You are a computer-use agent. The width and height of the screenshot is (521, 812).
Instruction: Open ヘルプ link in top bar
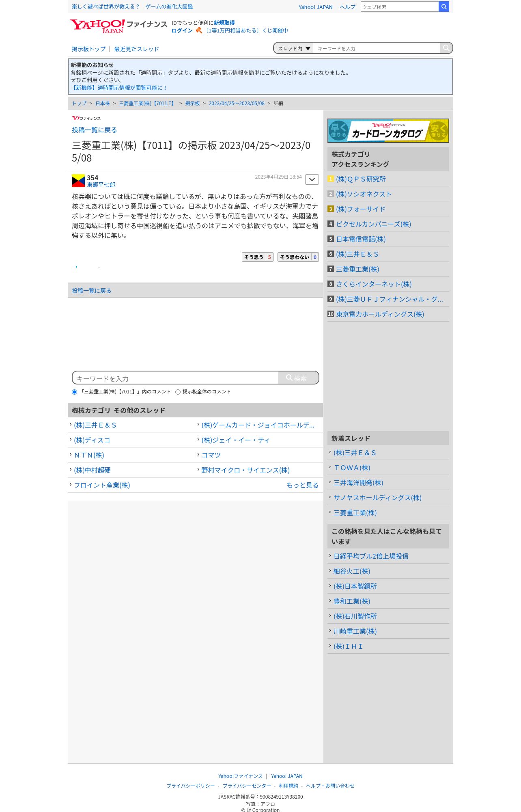pos(347,7)
